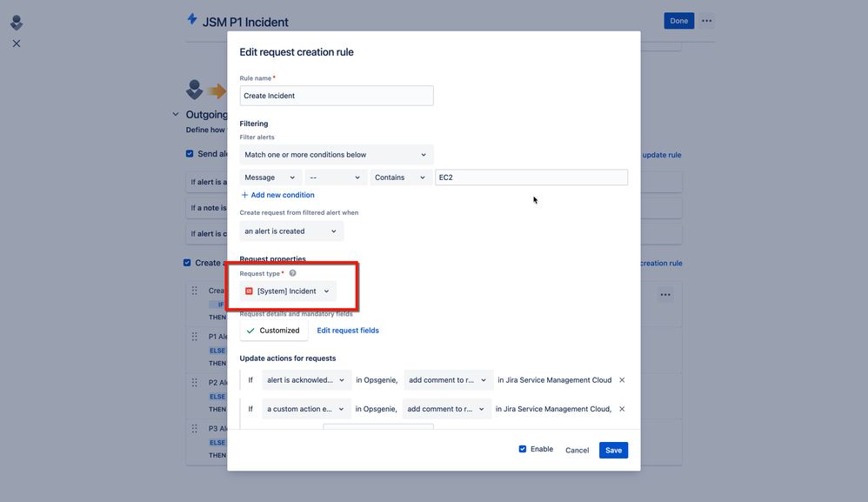This screenshot has width=868, height=502.
Task: Click the drag handle of the P3 Alert rule
Action: point(194,428)
